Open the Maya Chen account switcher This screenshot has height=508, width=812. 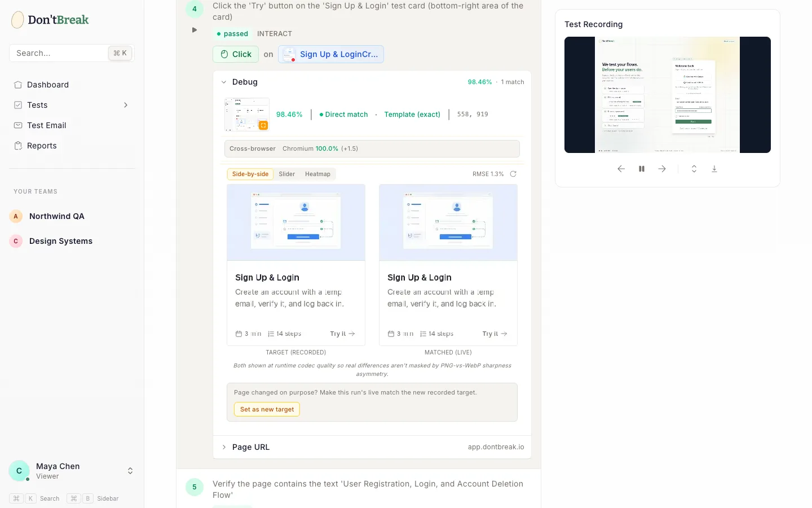[72, 471]
